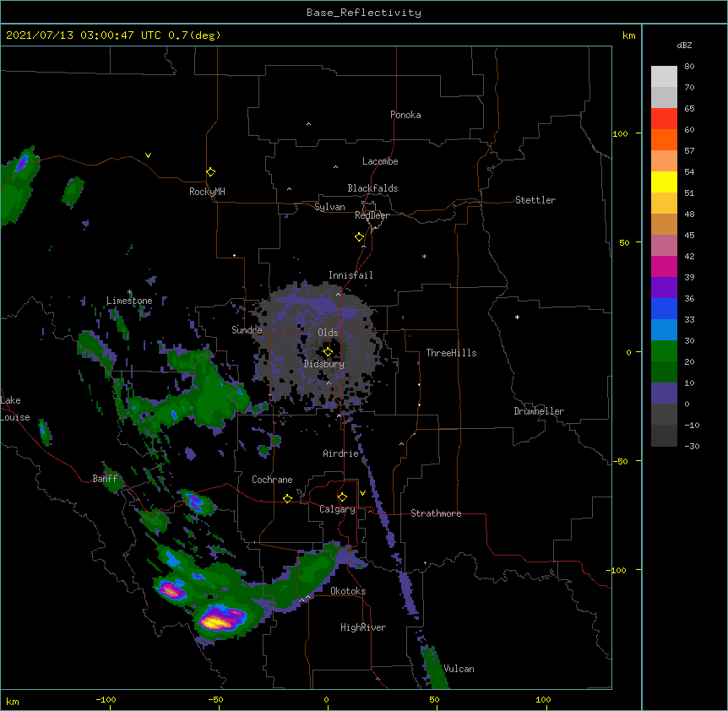The height and width of the screenshot is (711, 728).
Task: Pick the blue 36-33 dBZ legend swatch
Action: tap(664, 308)
